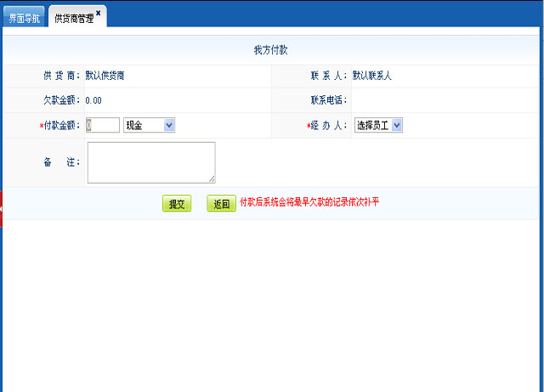The height and width of the screenshot is (392, 544).
Task: Select the 供货商管理 tab
Action: (x=73, y=18)
